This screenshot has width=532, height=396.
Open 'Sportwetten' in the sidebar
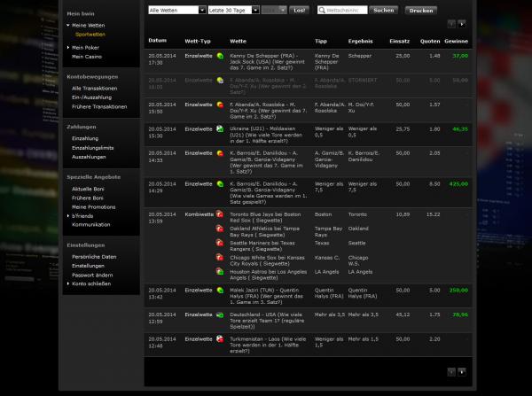point(90,35)
